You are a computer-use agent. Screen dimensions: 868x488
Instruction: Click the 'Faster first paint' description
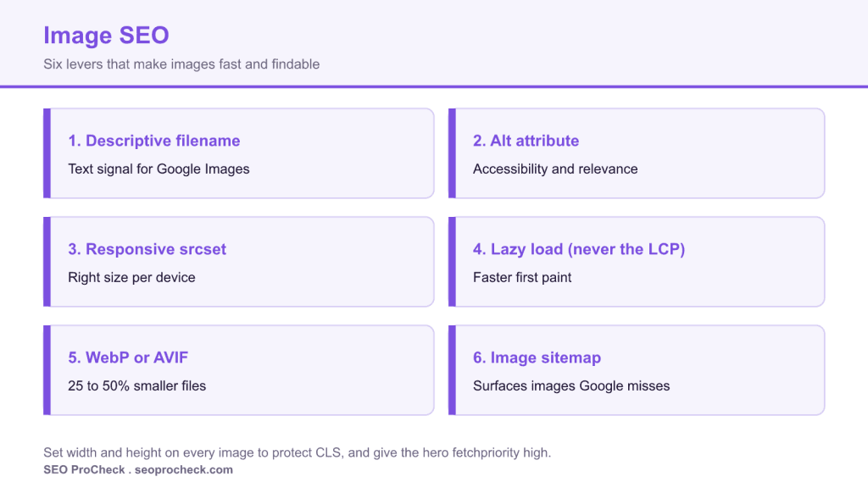pos(522,277)
